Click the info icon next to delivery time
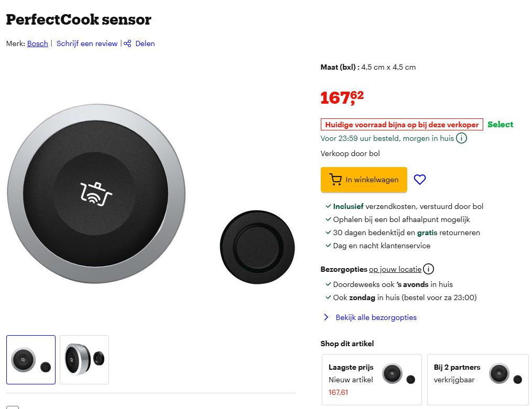532x409 pixels. coord(462,138)
